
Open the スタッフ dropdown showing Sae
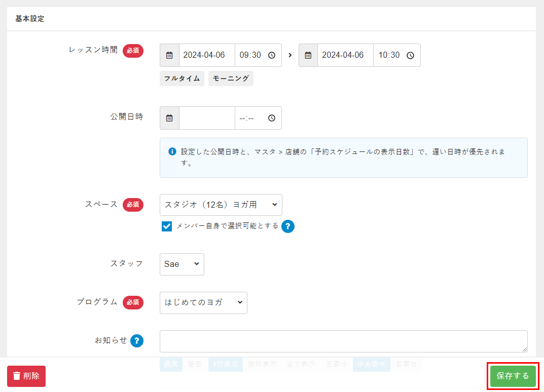pyautogui.click(x=182, y=264)
